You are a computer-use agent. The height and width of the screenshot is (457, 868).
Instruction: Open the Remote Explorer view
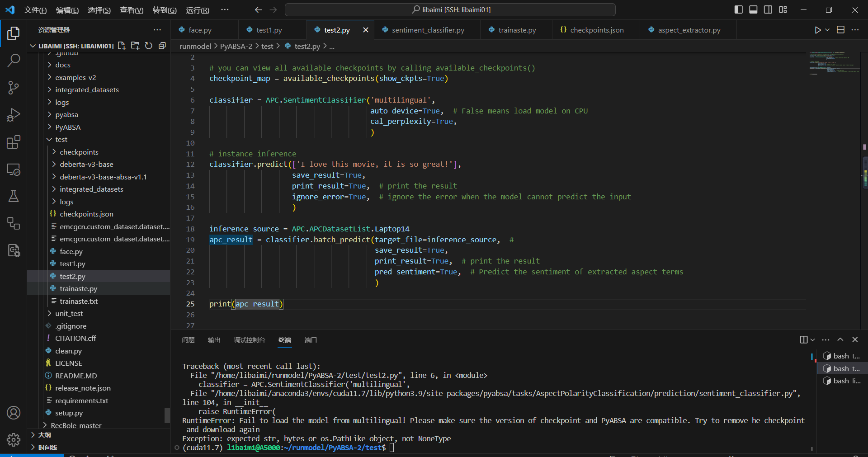[14, 170]
